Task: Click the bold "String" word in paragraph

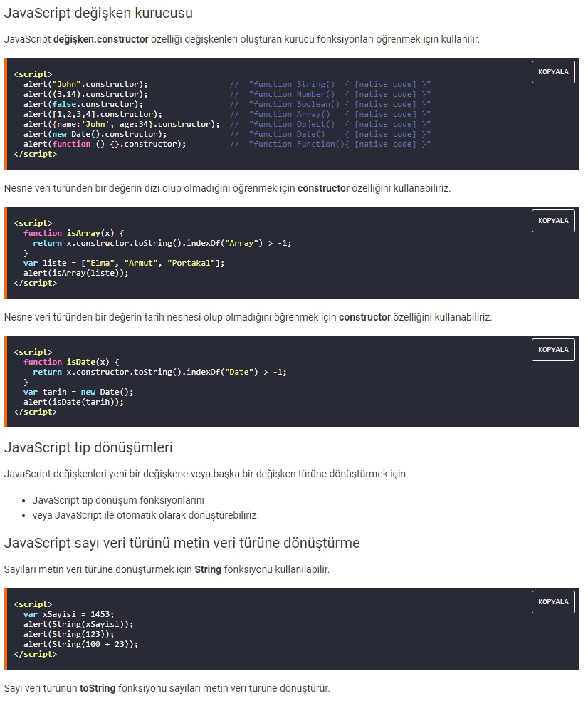Action: click(x=208, y=569)
